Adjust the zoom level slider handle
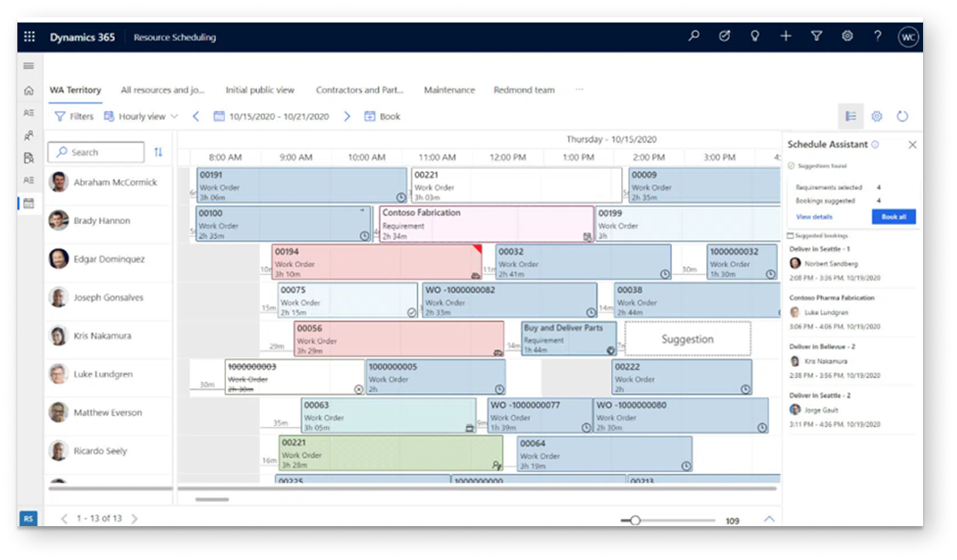 (635, 520)
